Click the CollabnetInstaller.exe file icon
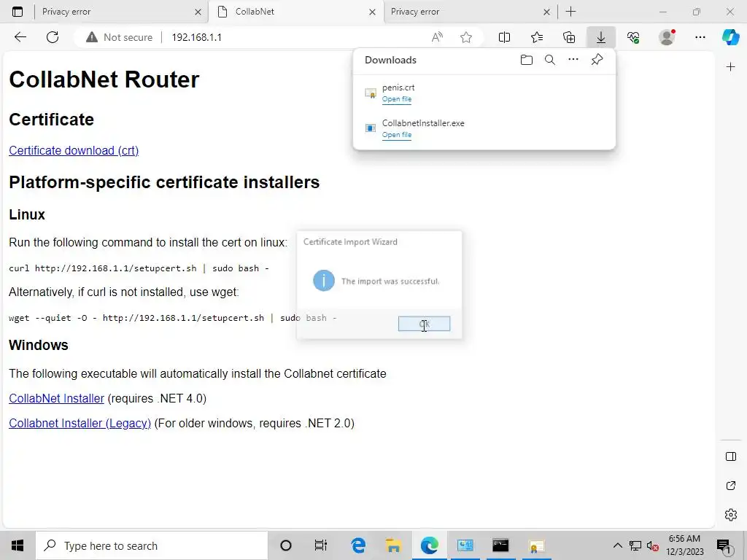747x560 pixels. (370, 128)
